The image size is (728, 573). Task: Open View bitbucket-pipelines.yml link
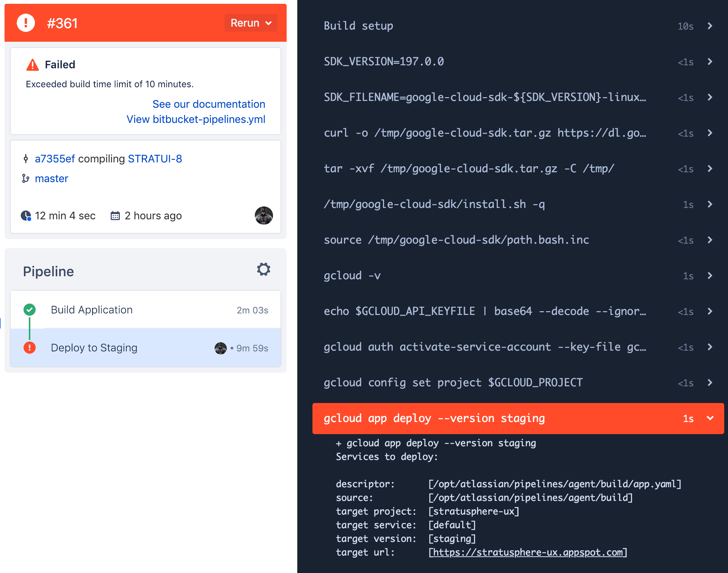[x=196, y=119]
